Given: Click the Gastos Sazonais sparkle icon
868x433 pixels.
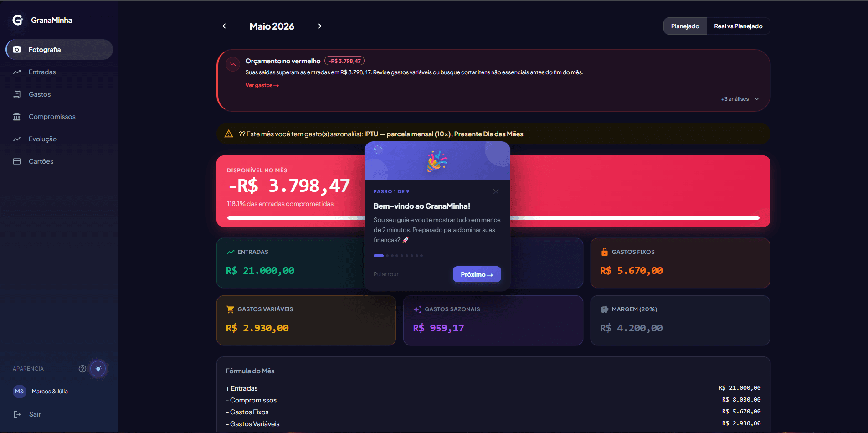Looking at the screenshot, I should [x=417, y=309].
